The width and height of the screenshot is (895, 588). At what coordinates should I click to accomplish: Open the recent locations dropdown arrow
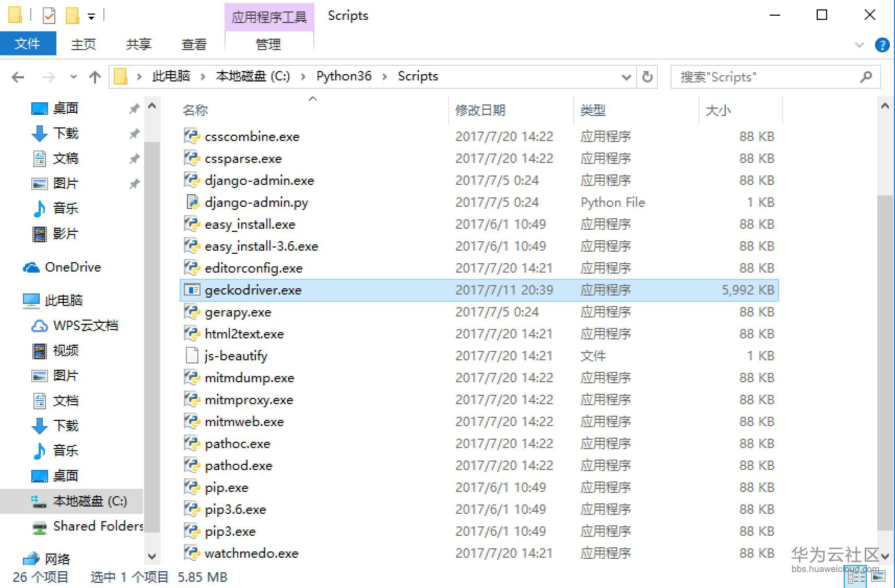click(x=74, y=77)
